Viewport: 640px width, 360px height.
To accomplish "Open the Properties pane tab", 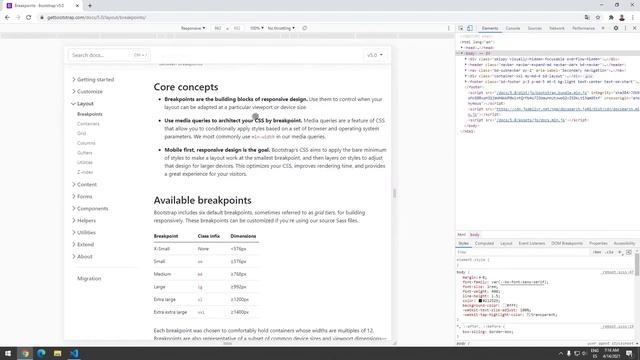I will [x=598, y=243].
